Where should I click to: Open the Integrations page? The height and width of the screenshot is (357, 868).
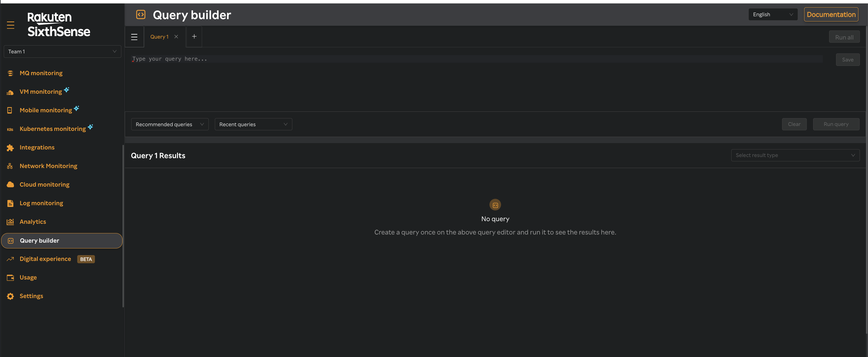click(x=37, y=147)
